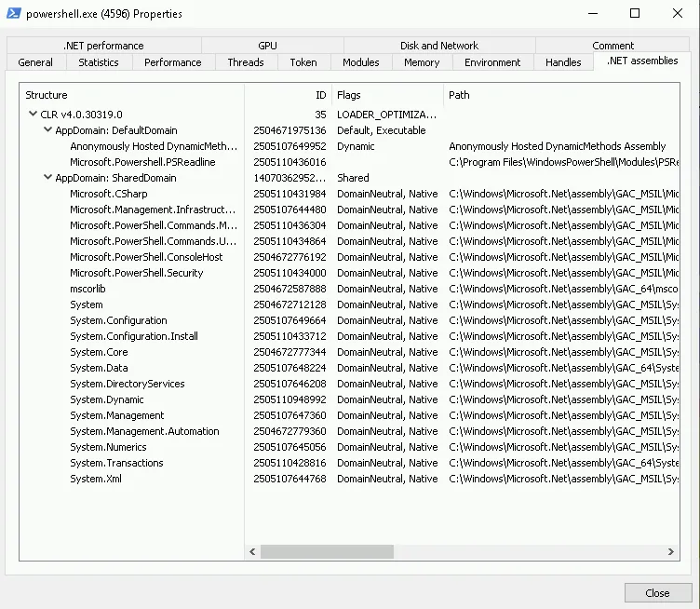
Task: Open the Handles tab
Action: (563, 62)
